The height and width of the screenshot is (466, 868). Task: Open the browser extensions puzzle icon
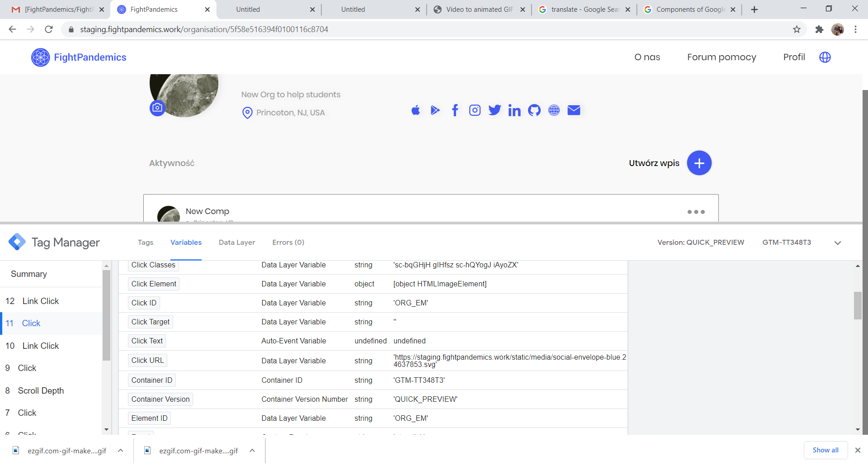click(819, 29)
